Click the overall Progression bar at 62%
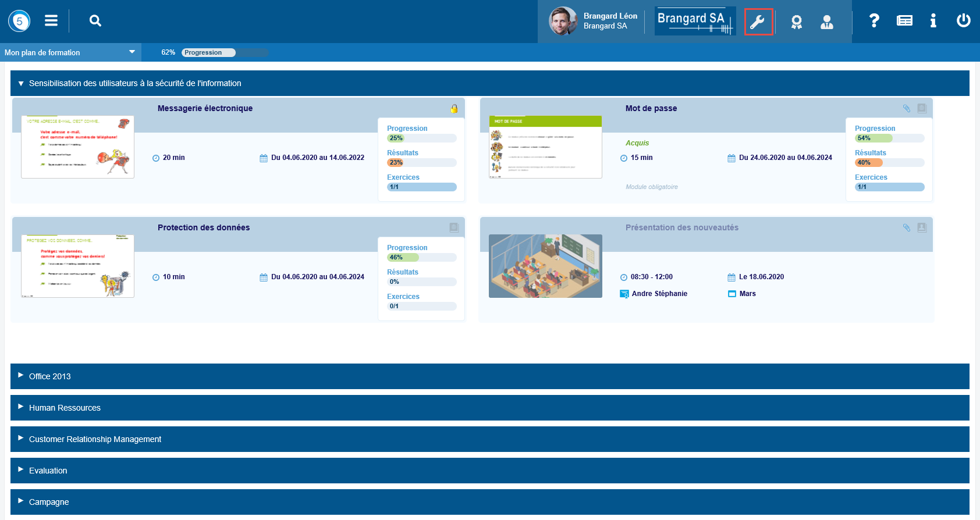 tap(225, 52)
